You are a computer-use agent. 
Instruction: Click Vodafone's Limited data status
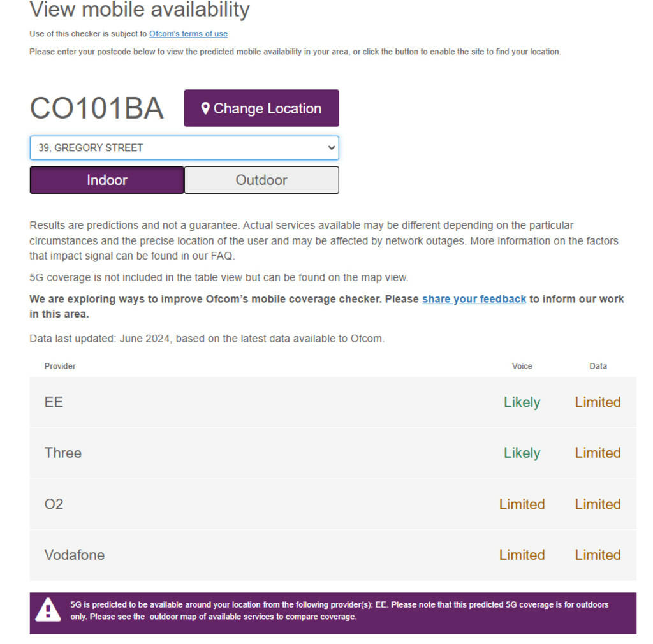tap(598, 555)
